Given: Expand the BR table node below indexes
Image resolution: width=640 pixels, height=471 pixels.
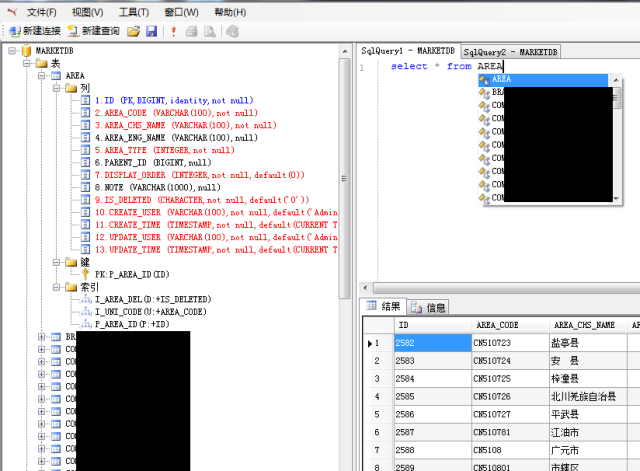Looking at the screenshot, I should pyautogui.click(x=41, y=337).
